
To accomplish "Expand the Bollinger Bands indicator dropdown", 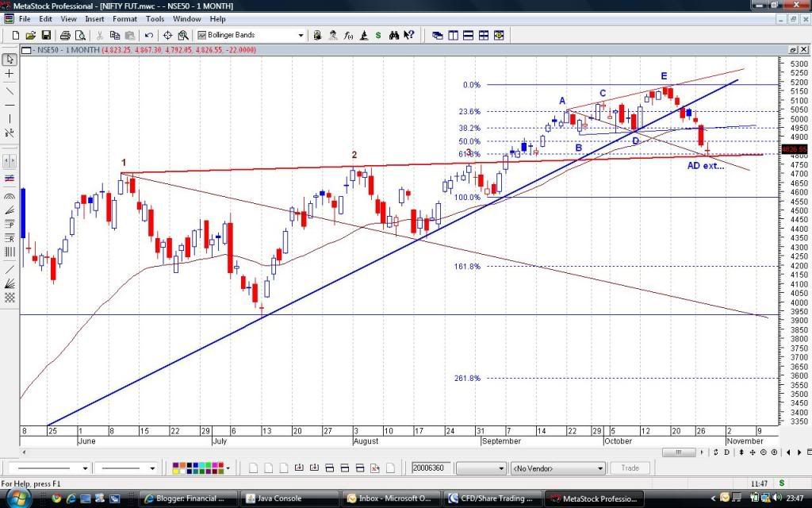I will [x=301, y=35].
